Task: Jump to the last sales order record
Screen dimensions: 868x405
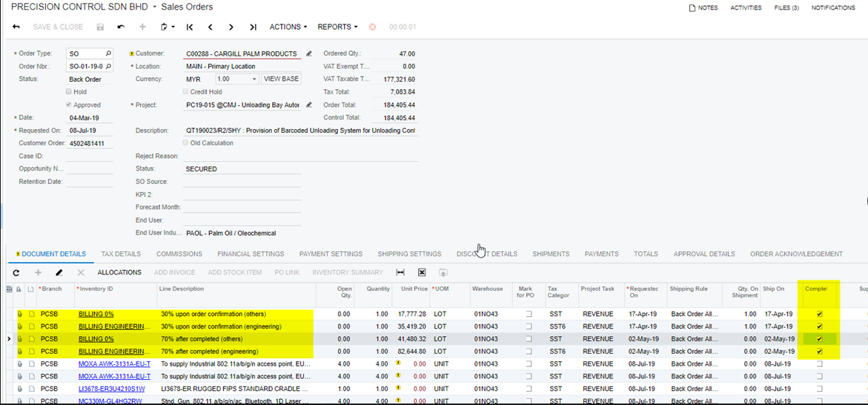Action: pos(253,27)
